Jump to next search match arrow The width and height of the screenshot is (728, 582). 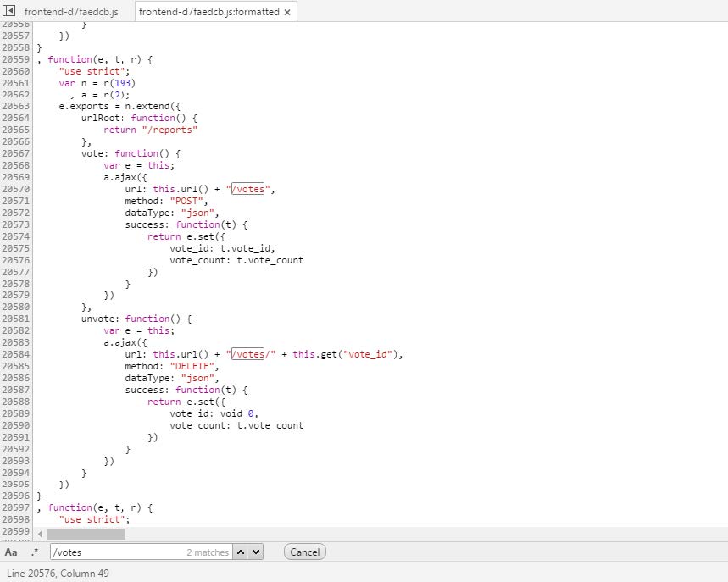255,552
